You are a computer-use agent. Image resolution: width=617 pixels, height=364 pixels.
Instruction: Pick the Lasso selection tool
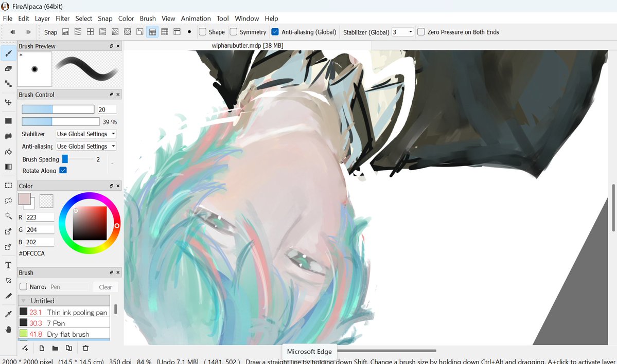[x=8, y=201]
